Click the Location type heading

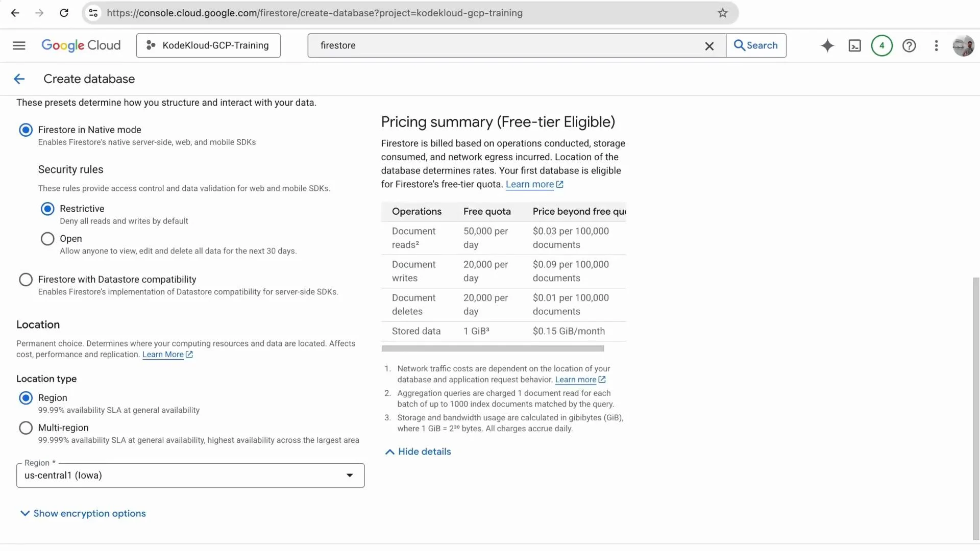[46, 379]
